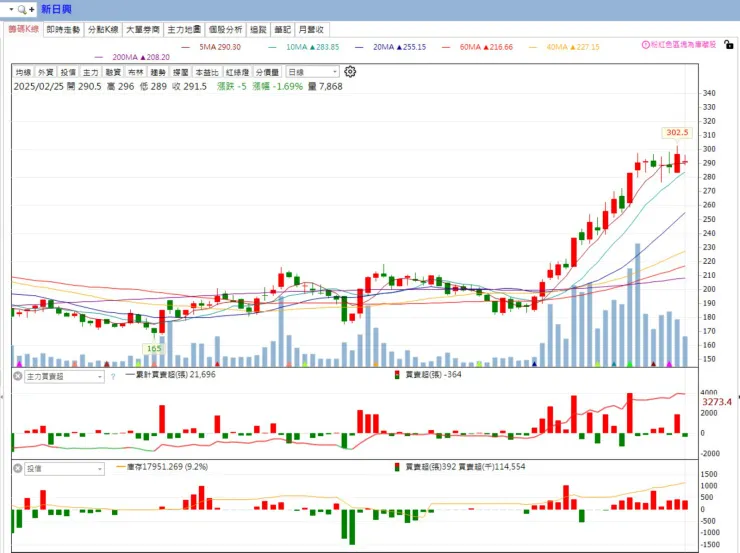740x553 pixels.
Task: Open the 大量券商 tab
Action: 143,29
